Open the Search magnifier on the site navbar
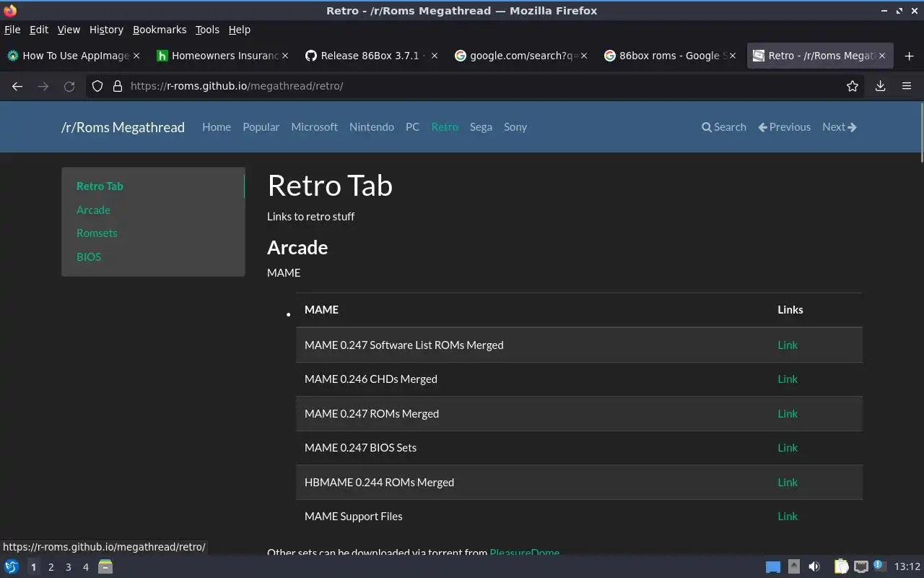 tap(724, 127)
